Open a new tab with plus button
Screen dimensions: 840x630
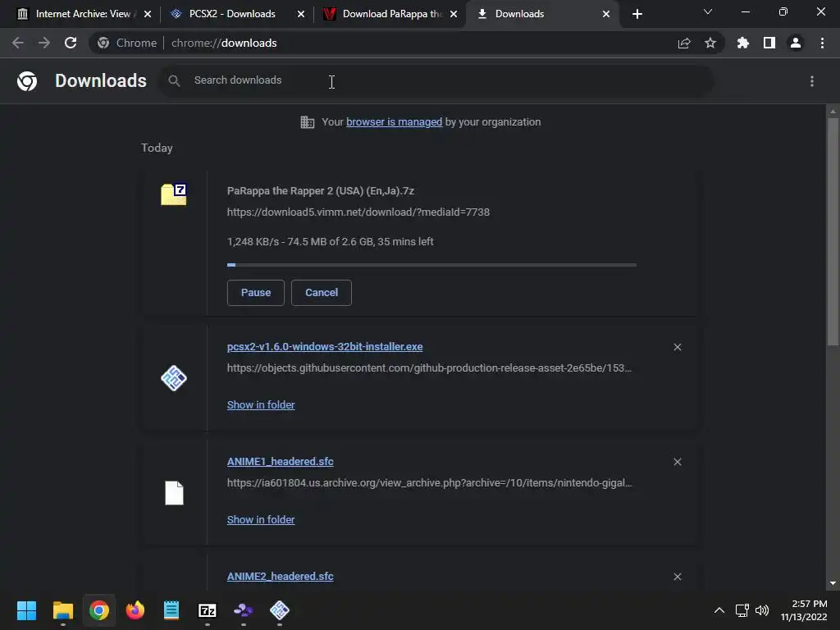click(637, 14)
